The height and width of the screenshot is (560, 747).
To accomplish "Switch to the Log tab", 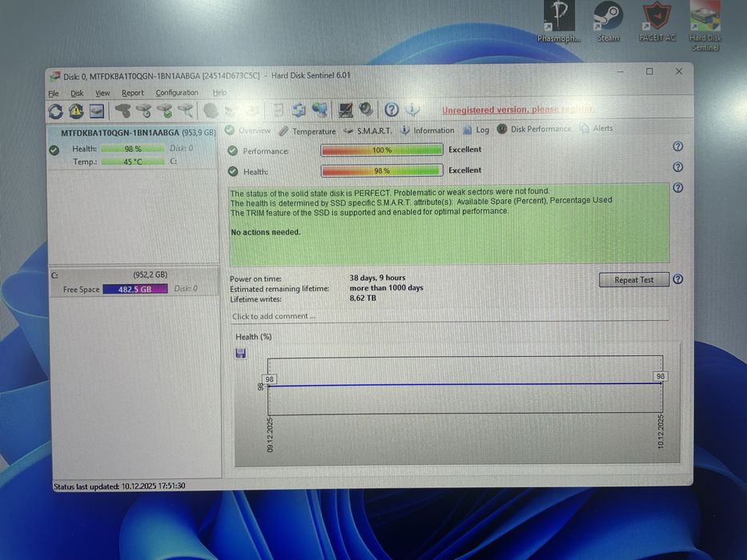I will (x=476, y=130).
